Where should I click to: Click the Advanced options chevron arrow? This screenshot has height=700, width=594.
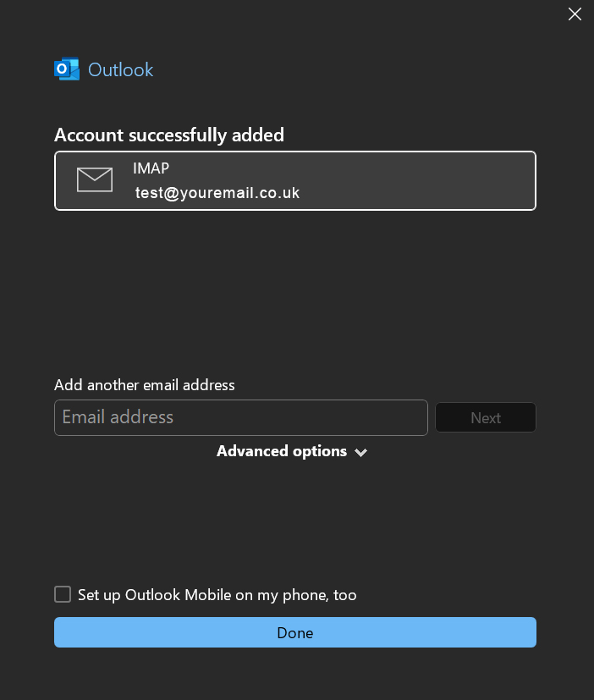(361, 453)
